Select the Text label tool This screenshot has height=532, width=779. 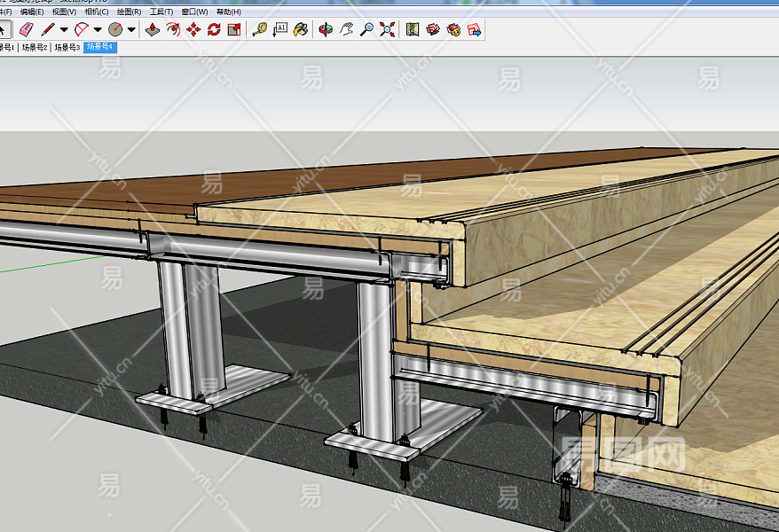[279, 29]
